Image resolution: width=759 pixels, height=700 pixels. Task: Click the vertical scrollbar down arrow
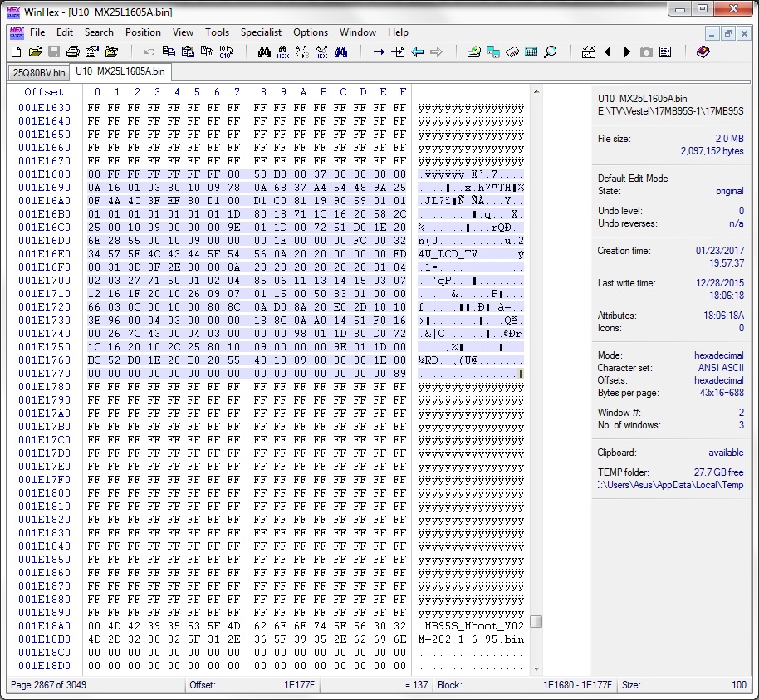click(x=536, y=668)
